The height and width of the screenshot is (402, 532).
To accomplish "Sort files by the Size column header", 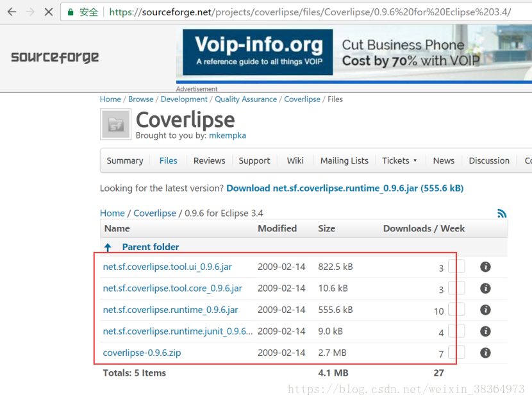I will pos(326,229).
